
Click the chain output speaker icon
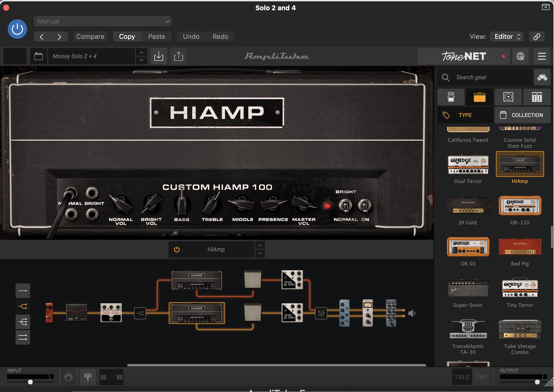(x=412, y=313)
